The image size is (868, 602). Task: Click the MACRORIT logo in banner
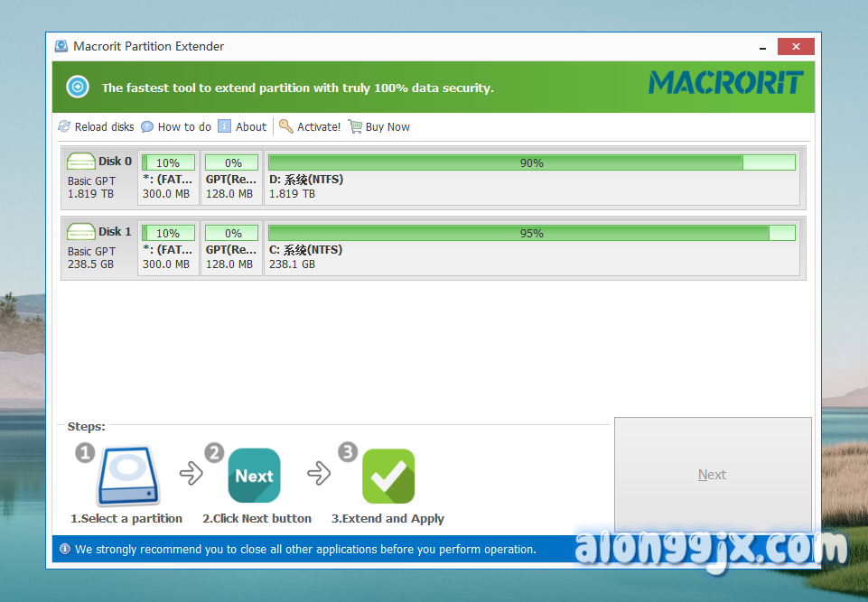[725, 84]
